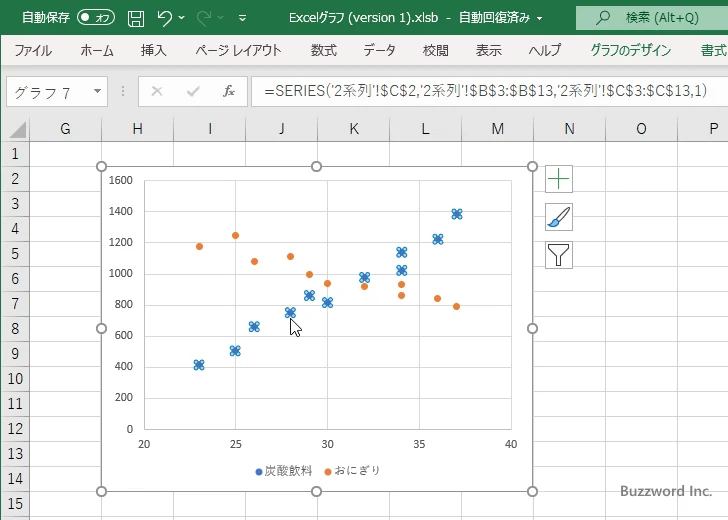
Task: Click the おにぎり legend entry
Action: click(352, 471)
